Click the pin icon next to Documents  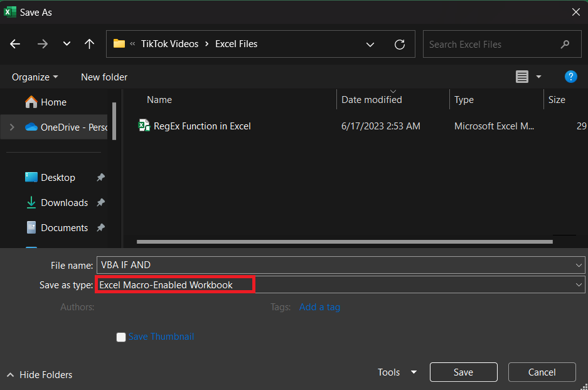[100, 227]
